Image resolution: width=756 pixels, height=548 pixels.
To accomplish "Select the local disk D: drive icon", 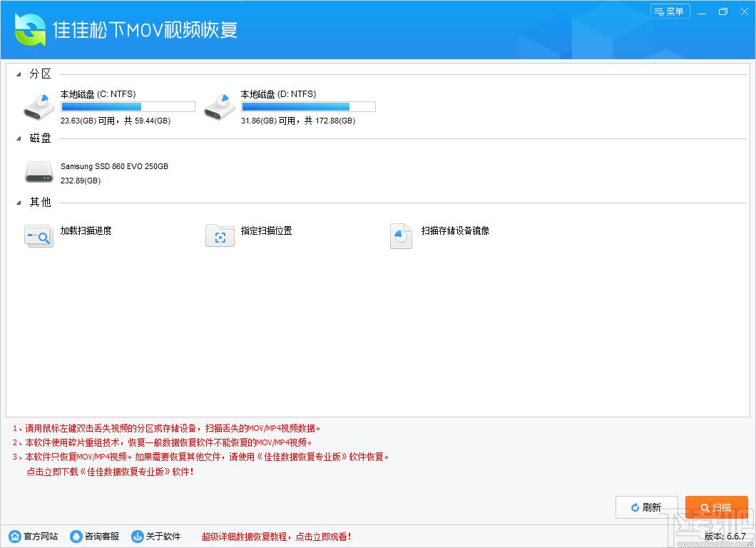I will pos(220,107).
